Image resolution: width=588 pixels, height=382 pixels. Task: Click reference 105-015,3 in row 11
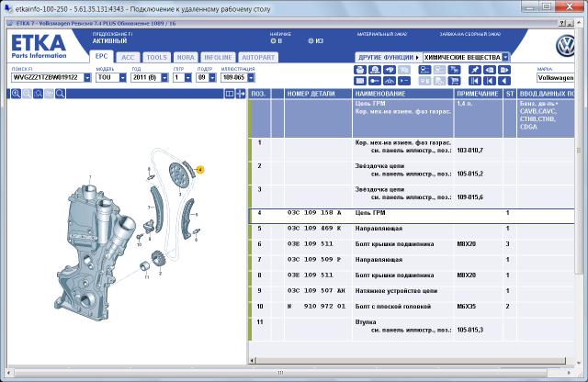point(469,330)
